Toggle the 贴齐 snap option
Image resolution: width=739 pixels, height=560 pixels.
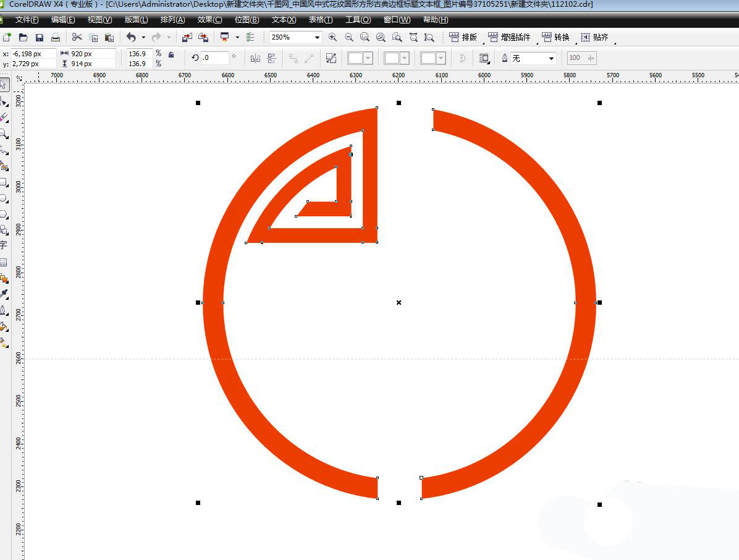(594, 38)
